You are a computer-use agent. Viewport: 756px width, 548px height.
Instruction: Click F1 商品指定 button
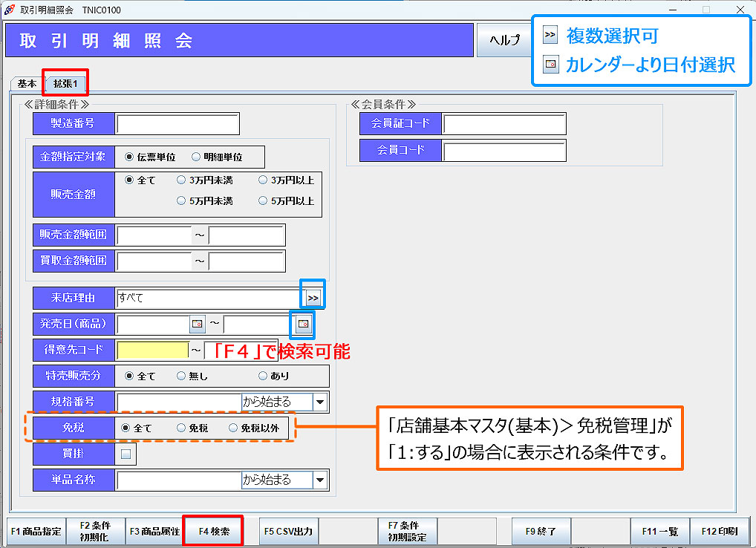[x=36, y=531]
